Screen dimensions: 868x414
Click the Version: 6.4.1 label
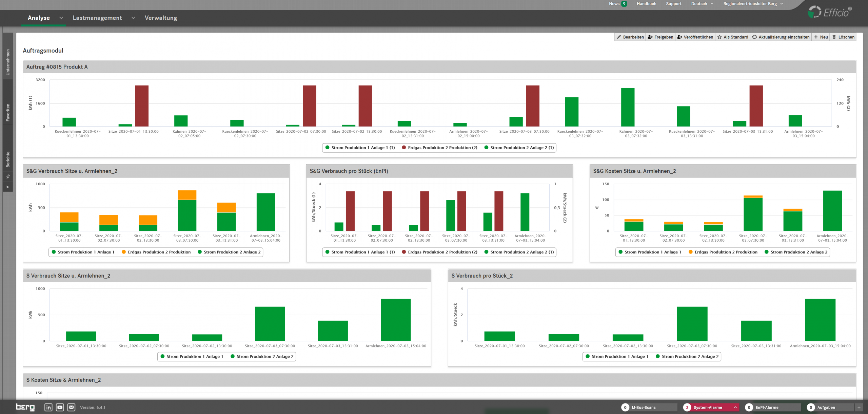[x=93, y=408]
